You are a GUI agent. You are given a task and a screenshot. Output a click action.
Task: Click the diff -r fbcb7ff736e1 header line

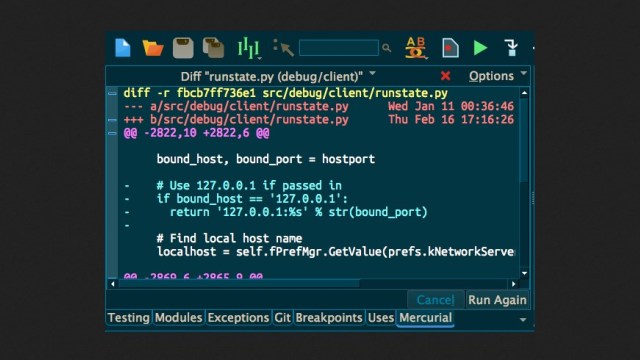coord(285,93)
